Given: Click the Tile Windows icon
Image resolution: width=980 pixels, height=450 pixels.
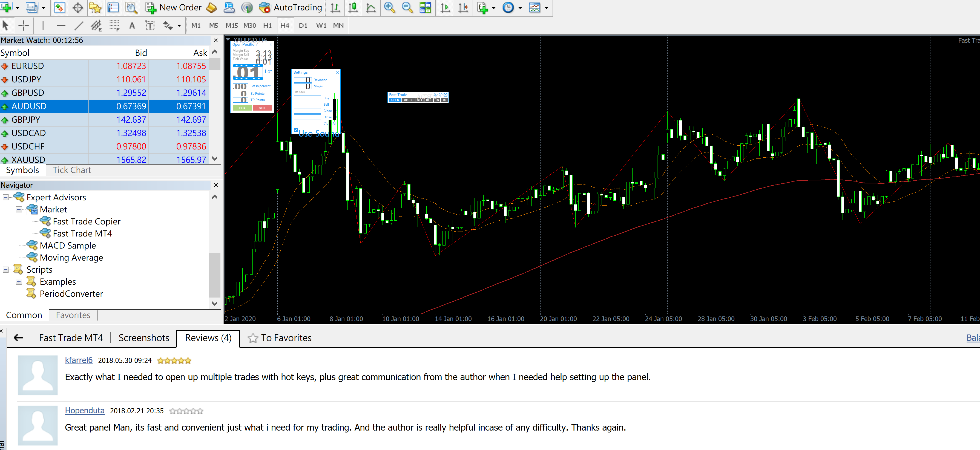Looking at the screenshot, I should (x=425, y=7).
